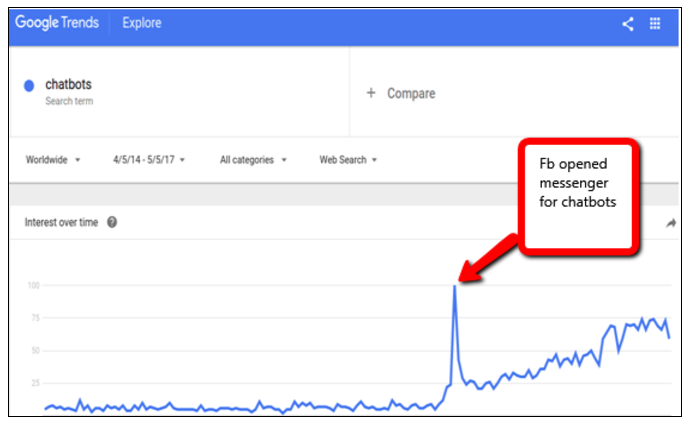The image size is (691, 426).
Task: Click the peak point at 100 on chart
Action: point(455,285)
